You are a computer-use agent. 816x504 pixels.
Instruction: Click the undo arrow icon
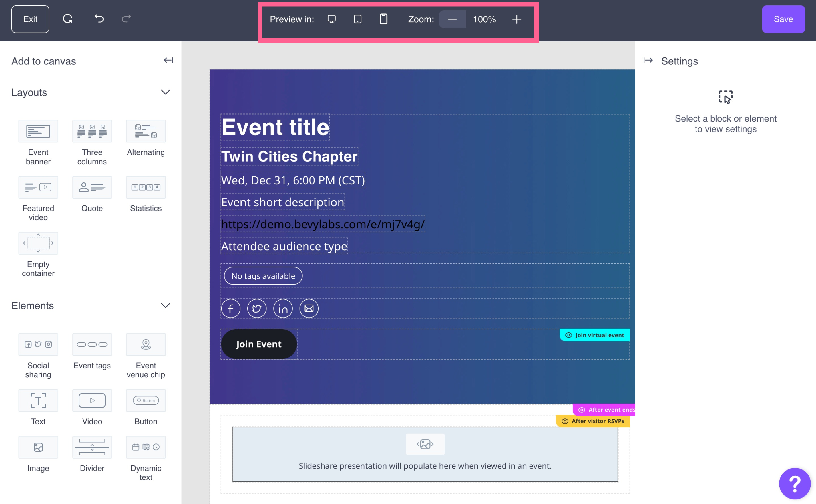pos(99,19)
